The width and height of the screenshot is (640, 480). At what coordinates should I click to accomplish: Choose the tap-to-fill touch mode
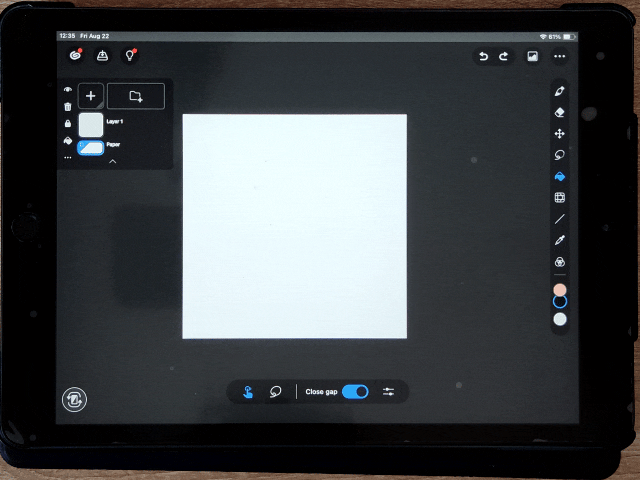pyautogui.click(x=248, y=392)
